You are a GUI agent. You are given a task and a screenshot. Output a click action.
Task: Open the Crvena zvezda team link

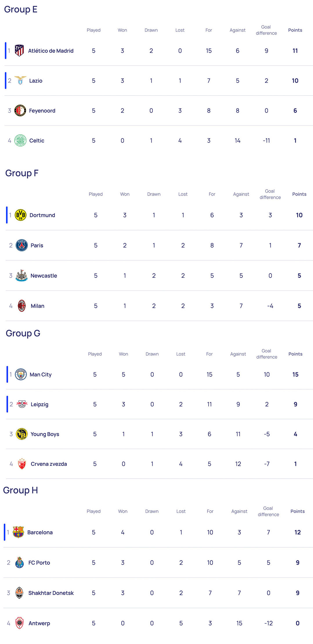tap(49, 464)
